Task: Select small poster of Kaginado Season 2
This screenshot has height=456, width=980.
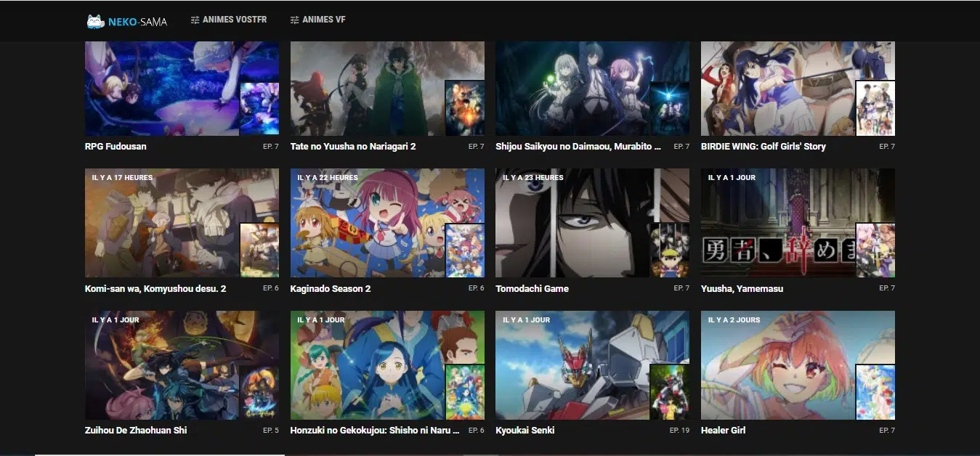Action: point(465,251)
